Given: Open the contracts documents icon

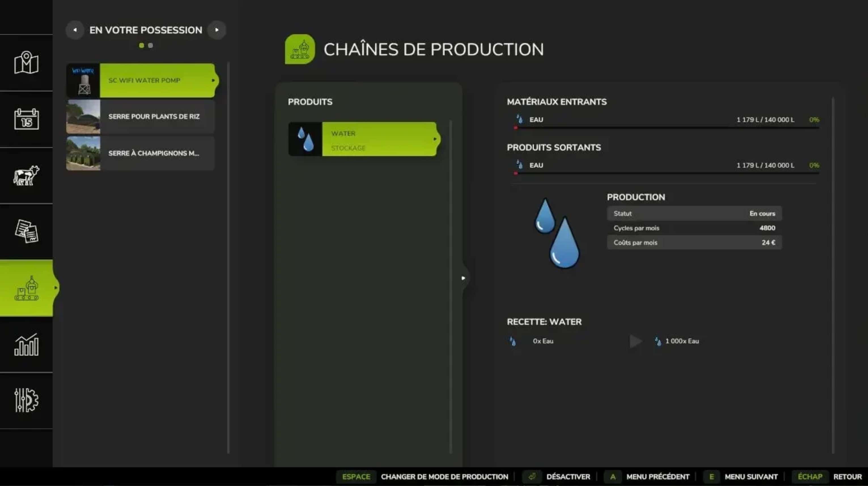Looking at the screenshot, I should pos(26,231).
